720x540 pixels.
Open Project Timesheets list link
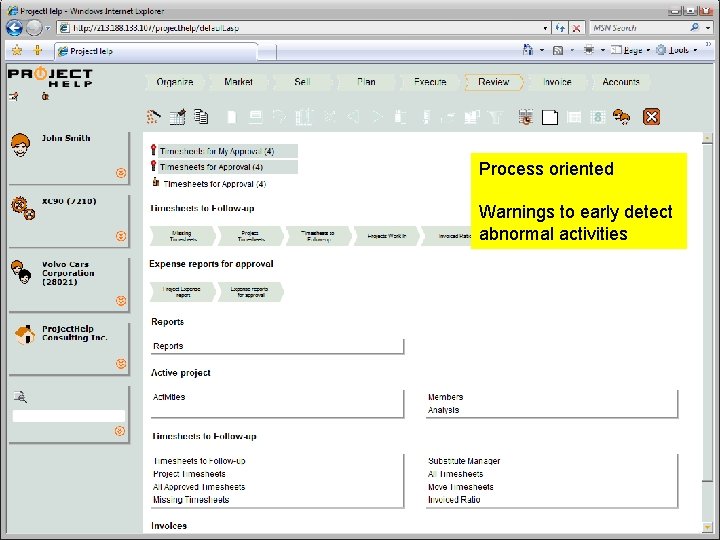click(x=189, y=474)
